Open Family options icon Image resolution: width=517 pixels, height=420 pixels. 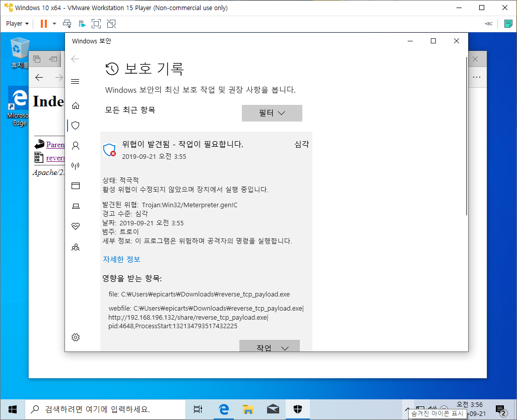click(x=76, y=247)
